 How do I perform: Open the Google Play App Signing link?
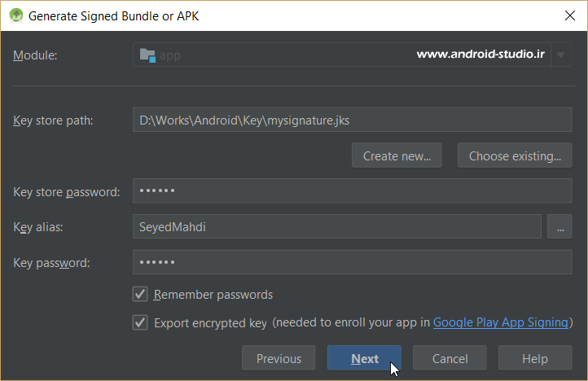500,322
